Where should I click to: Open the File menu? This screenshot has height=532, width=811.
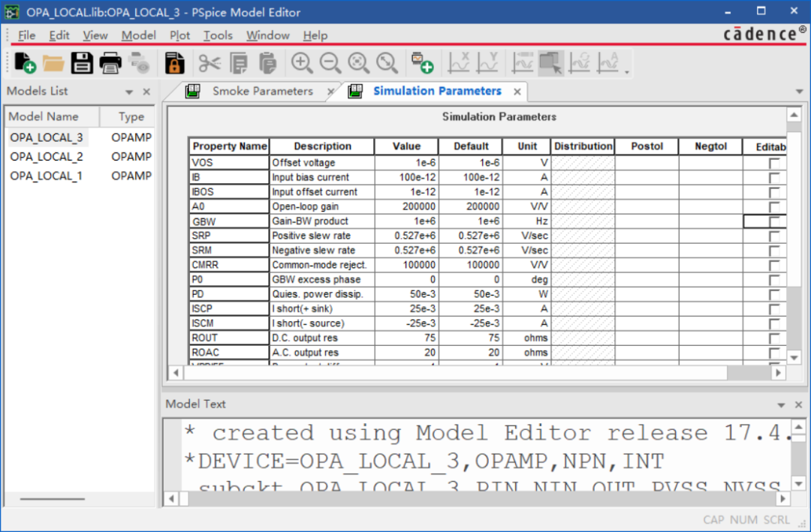point(26,35)
